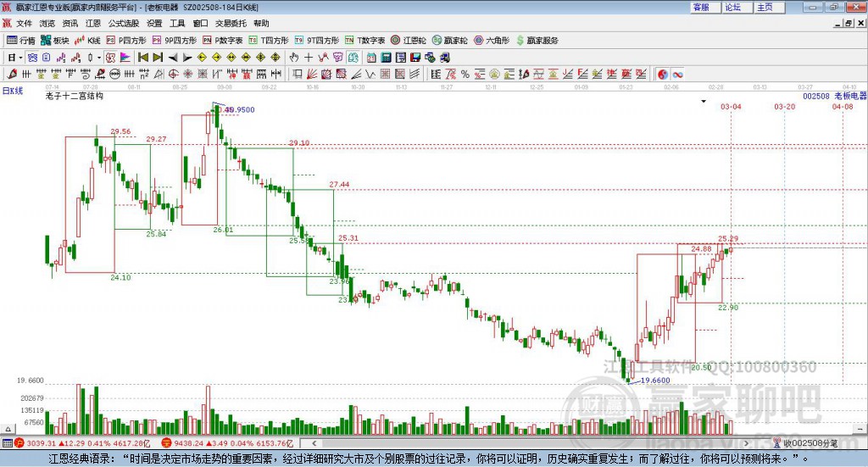Open 赢家服务 service

coord(537,41)
